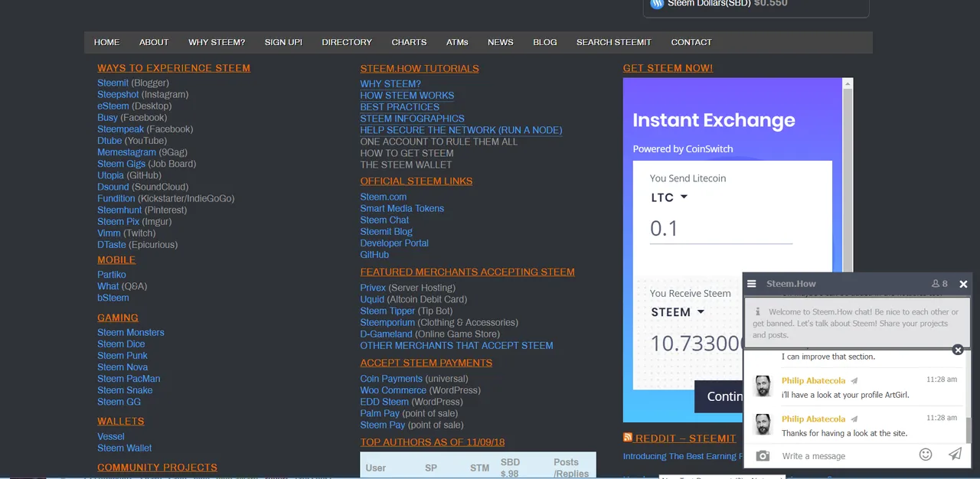
Task: Click the Reddit RSS feed icon
Action: click(628, 438)
